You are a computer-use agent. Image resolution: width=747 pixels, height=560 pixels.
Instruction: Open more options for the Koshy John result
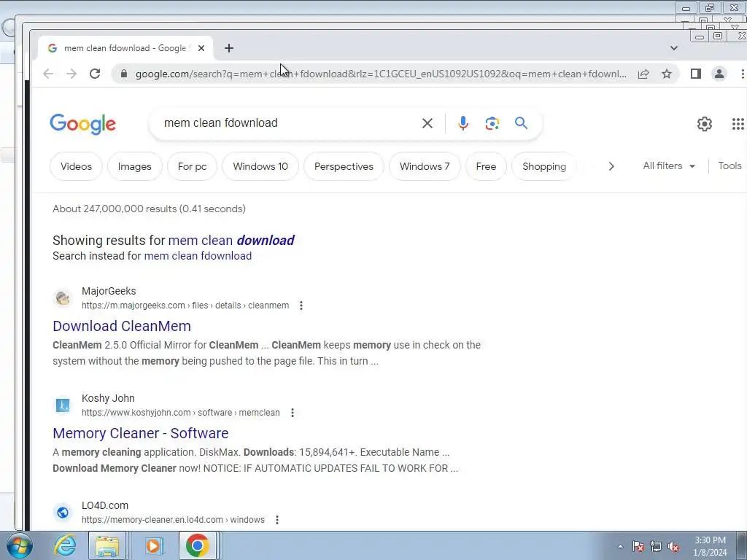click(293, 413)
